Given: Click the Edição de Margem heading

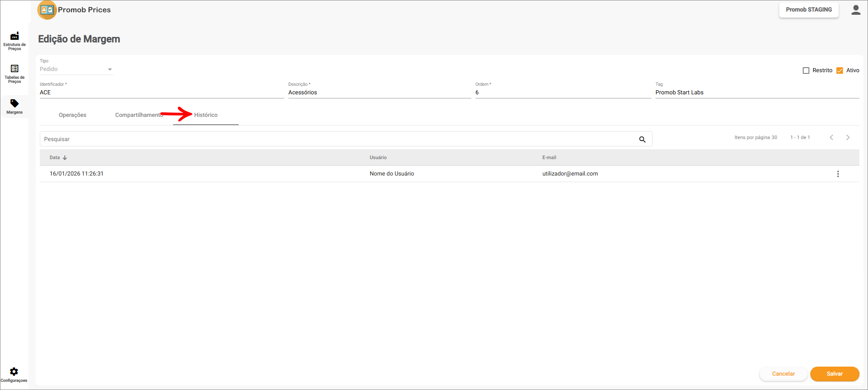Looking at the screenshot, I should tap(79, 39).
